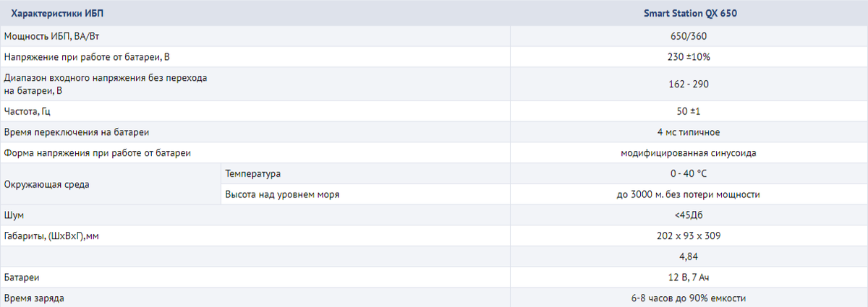Click the value '0 - 40 °C'

click(689, 174)
